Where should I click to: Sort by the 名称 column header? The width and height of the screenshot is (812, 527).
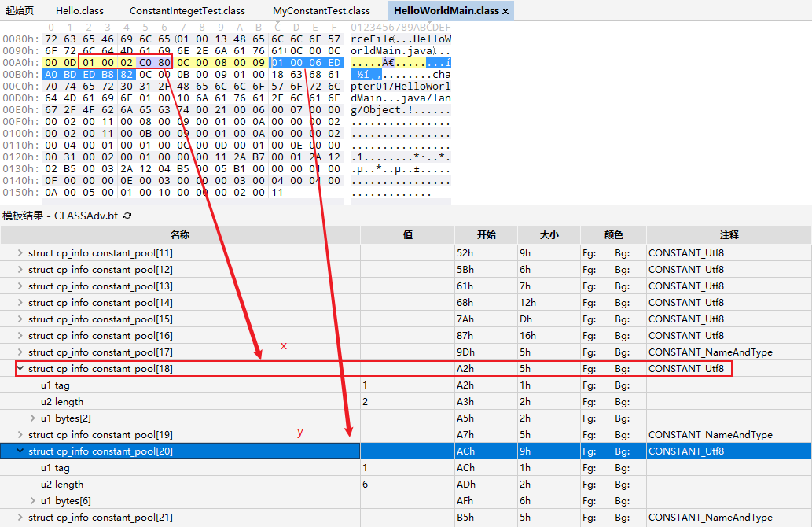pyautogui.click(x=180, y=234)
